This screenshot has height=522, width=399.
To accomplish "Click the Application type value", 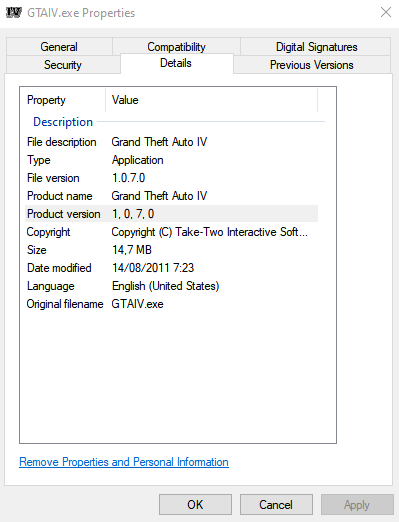I will coord(138,160).
